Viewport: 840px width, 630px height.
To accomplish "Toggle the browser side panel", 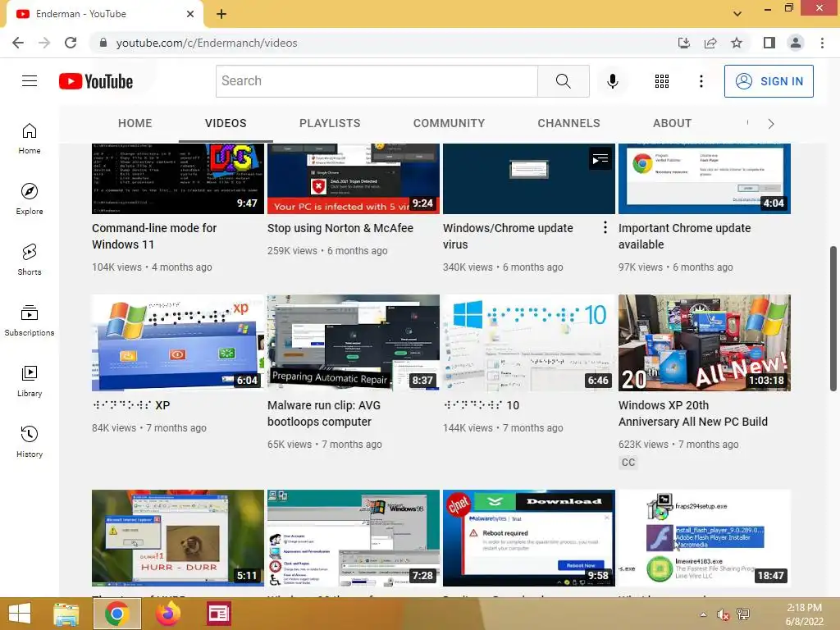I will (x=769, y=43).
